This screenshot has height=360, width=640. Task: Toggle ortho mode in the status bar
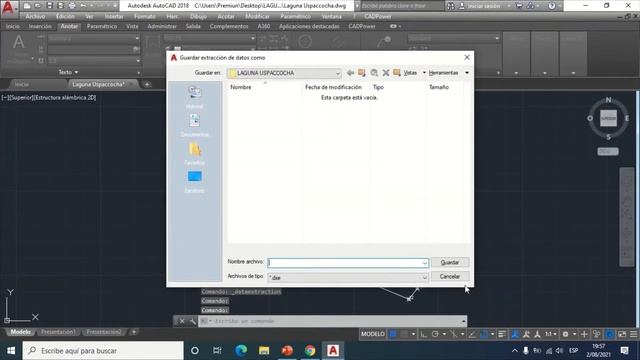point(424,334)
